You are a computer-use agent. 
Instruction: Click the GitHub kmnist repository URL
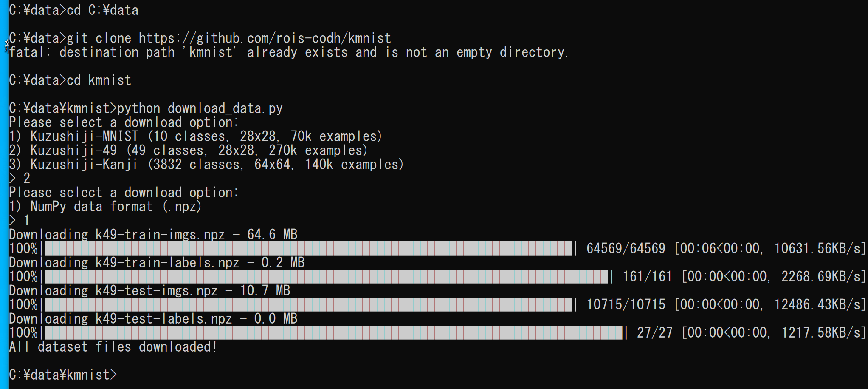tap(265, 38)
